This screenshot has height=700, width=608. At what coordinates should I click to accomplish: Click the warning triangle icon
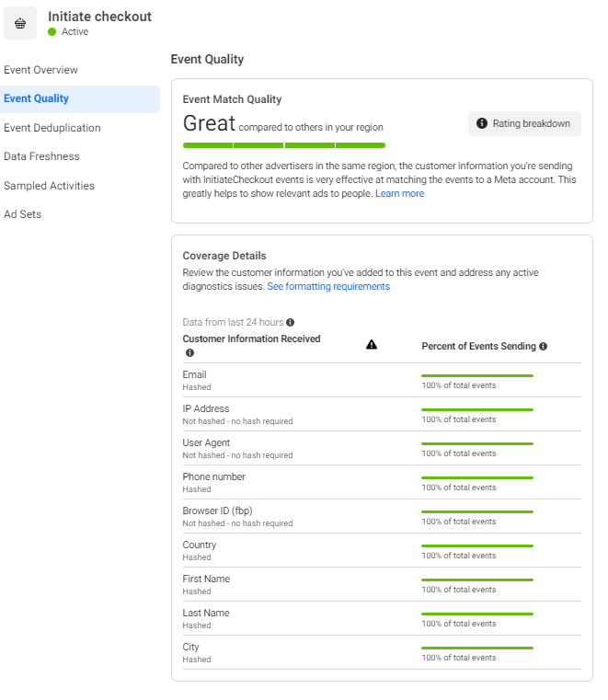372,344
